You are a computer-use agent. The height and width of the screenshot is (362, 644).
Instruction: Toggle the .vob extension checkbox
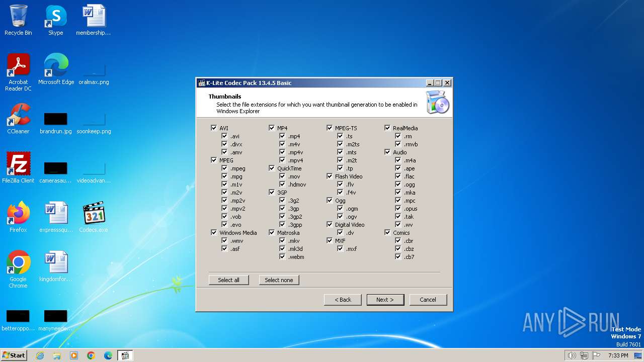click(224, 217)
